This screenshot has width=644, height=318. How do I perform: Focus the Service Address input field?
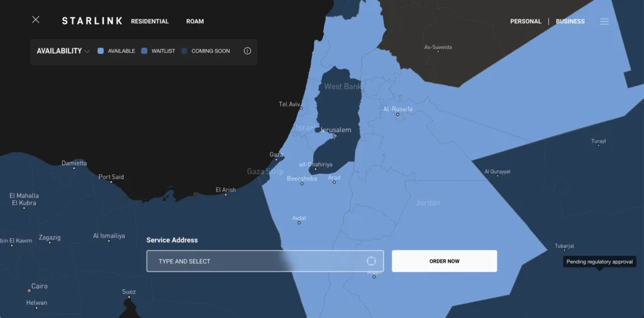click(265, 261)
